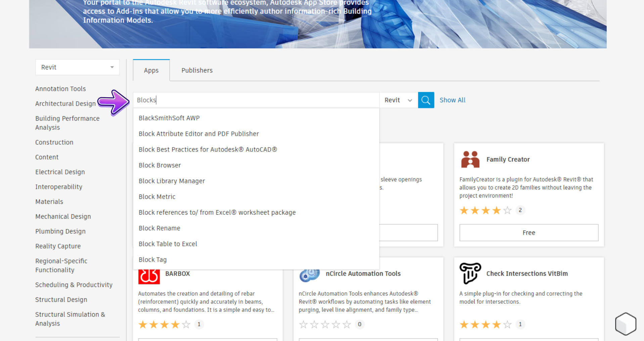Click Family Creator star rating

[x=485, y=211]
